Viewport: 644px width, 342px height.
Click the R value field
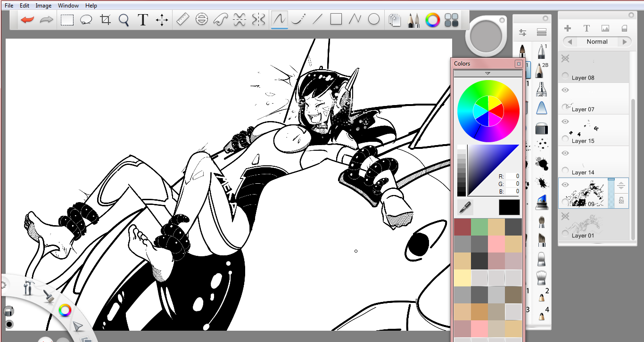(513, 176)
